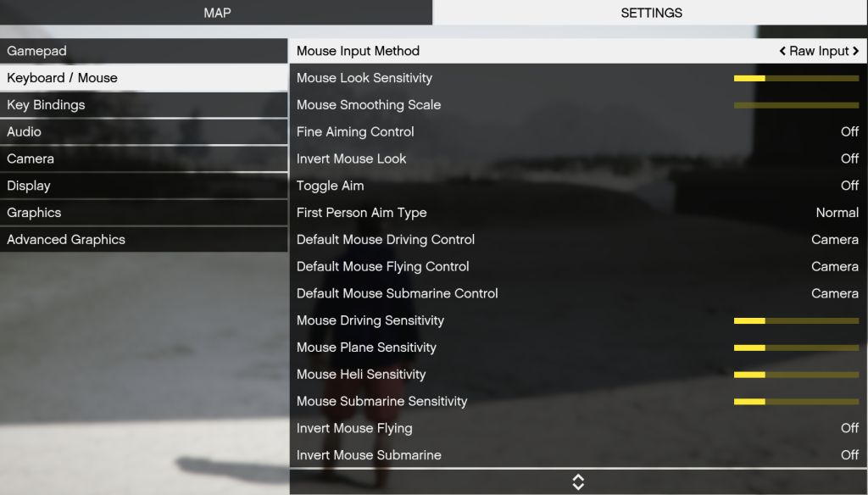The image size is (868, 495).
Task: Adjust the Mouse Smoothing Scale slider
Action: click(x=796, y=105)
